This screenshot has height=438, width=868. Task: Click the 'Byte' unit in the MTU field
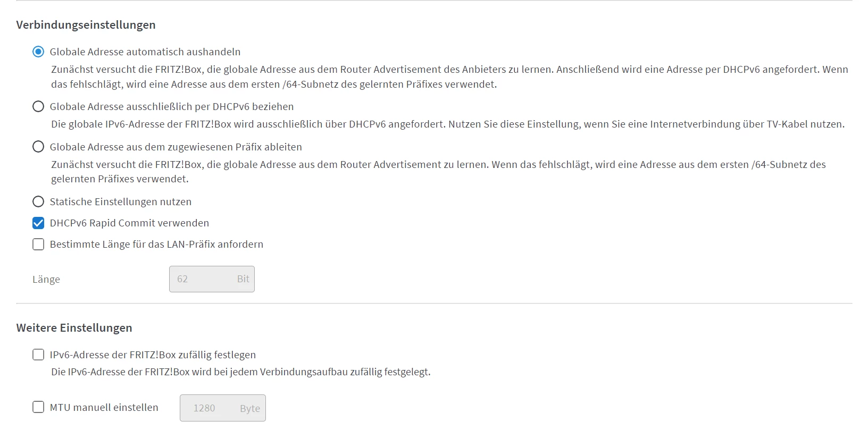tap(250, 408)
